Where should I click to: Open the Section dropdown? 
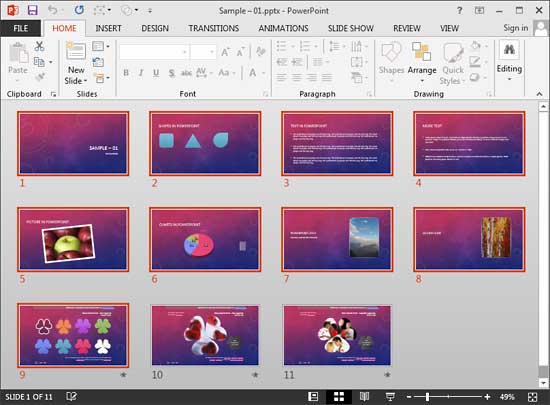[x=101, y=78]
